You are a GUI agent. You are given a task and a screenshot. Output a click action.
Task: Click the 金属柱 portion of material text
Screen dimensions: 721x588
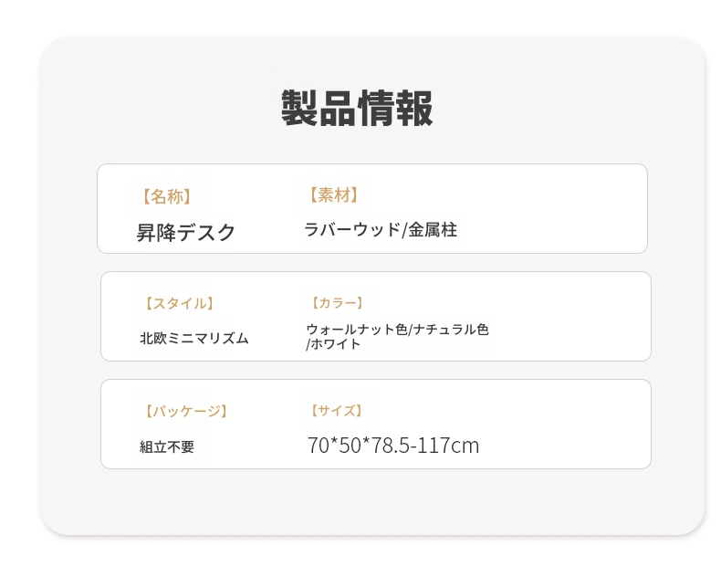[x=433, y=229]
